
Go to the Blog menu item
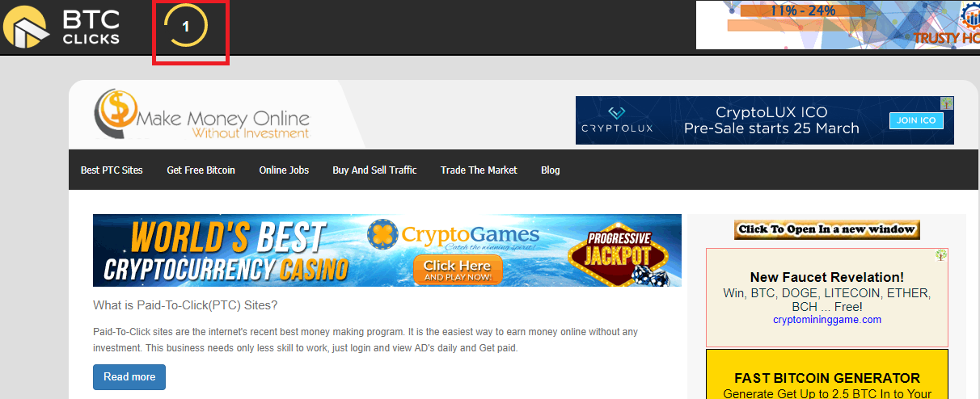[x=551, y=170]
